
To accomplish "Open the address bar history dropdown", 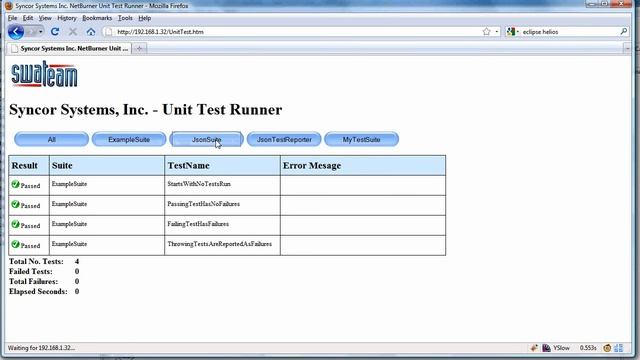I will pyautogui.click(x=496, y=31).
